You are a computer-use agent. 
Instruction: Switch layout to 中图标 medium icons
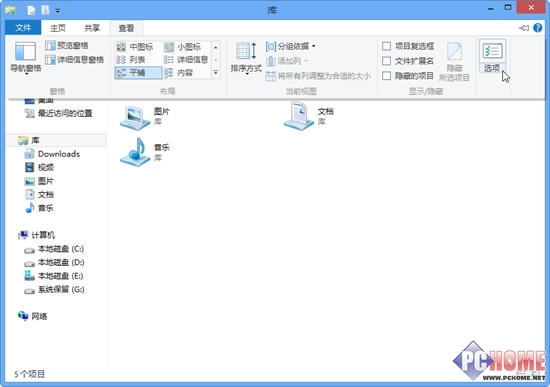135,47
